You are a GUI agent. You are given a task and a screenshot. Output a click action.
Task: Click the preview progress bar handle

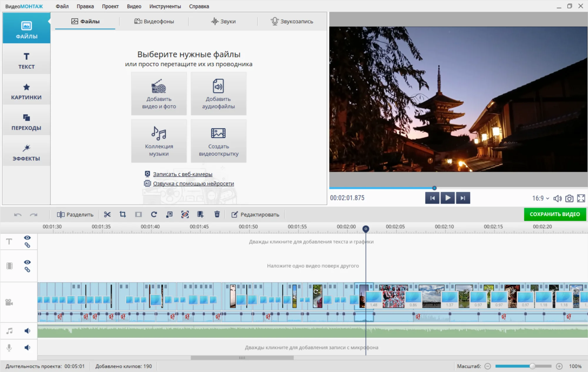click(x=434, y=188)
